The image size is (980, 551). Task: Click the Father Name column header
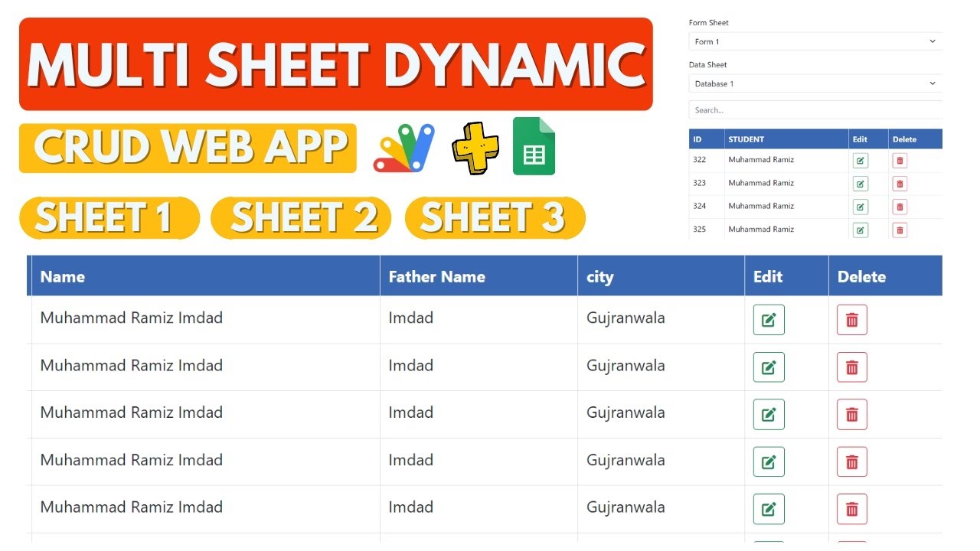pos(479,276)
